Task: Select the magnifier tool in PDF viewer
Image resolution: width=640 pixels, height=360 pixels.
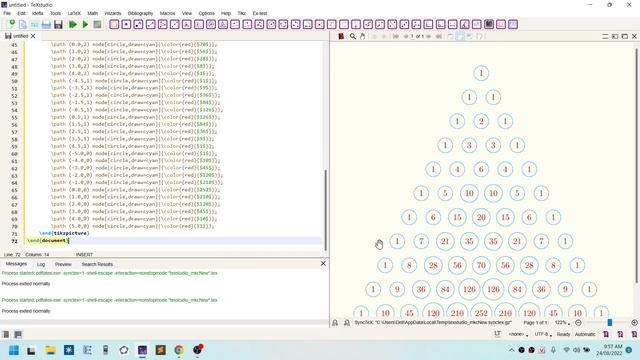Action: coord(353,36)
